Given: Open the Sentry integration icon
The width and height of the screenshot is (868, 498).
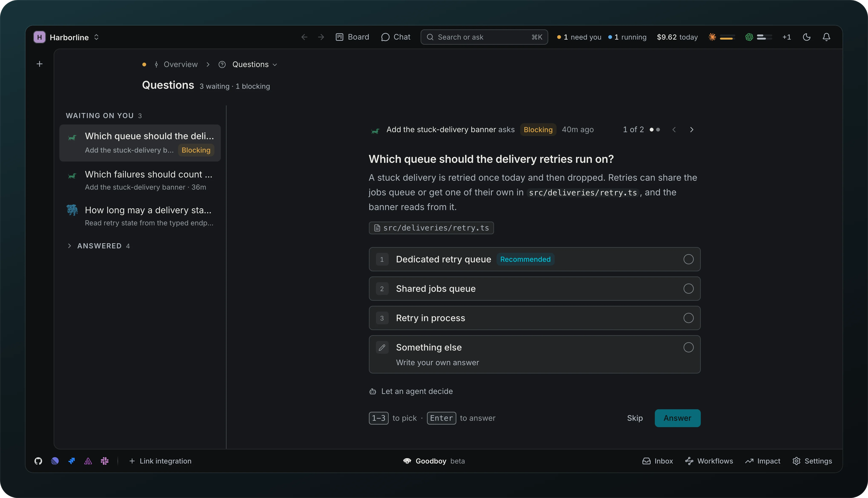Looking at the screenshot, I should coord(88,461).
